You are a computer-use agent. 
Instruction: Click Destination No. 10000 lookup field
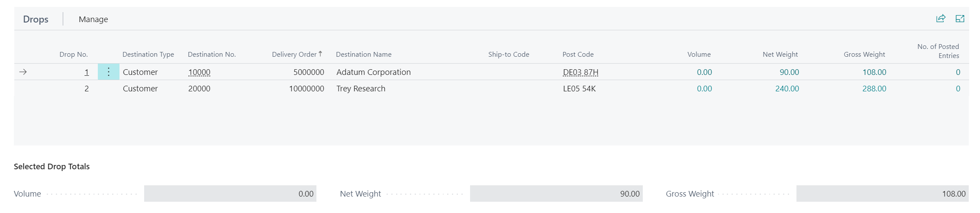tap(199, 72)
